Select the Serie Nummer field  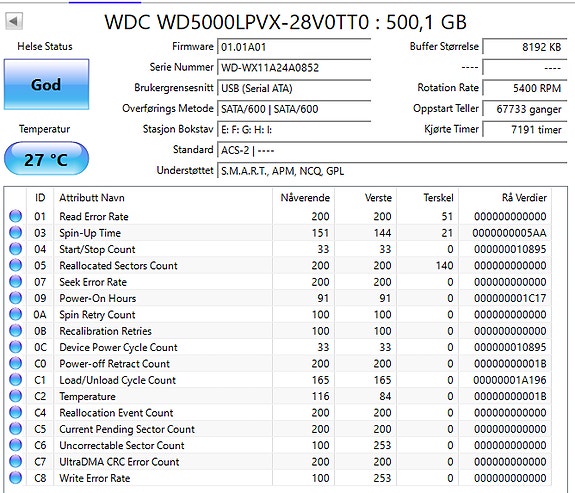[x=294, y=67]
